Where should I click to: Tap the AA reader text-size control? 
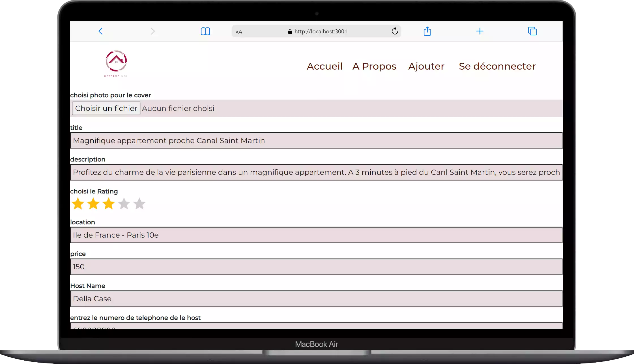(x=239, y=32)
